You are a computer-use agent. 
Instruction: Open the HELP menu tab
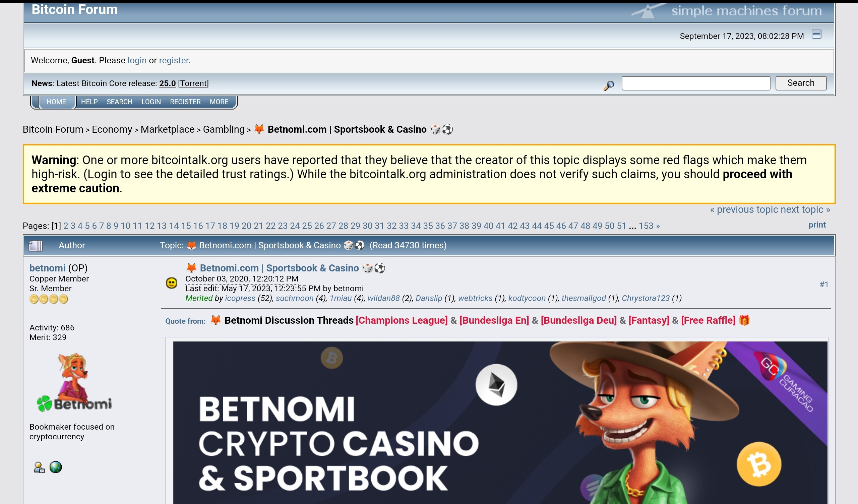click(x=89, y=102)
